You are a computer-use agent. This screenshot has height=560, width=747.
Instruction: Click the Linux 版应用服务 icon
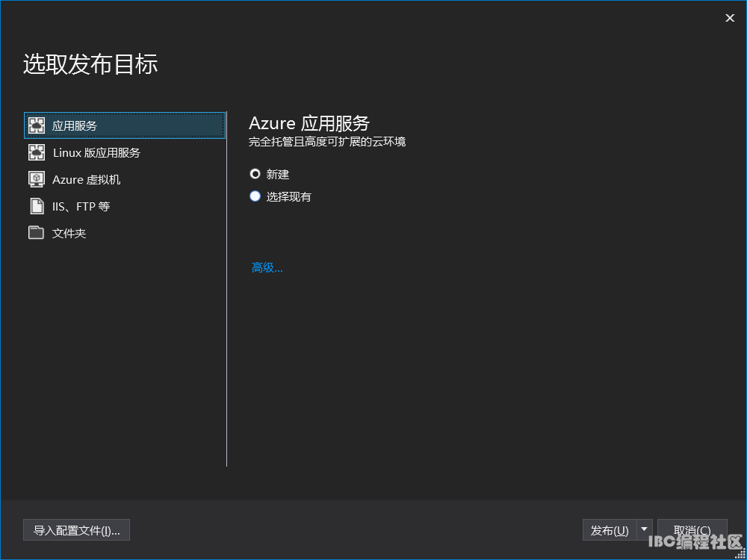click(x=37, y=152)
